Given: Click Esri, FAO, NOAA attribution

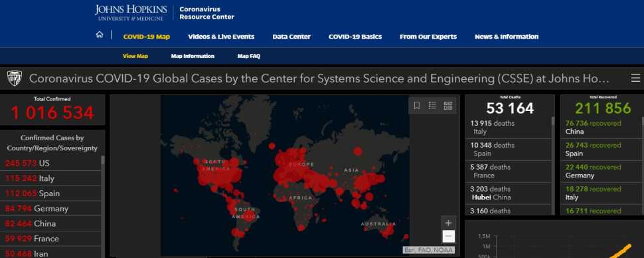Looking at the screenshot, I should pos(428,250).
